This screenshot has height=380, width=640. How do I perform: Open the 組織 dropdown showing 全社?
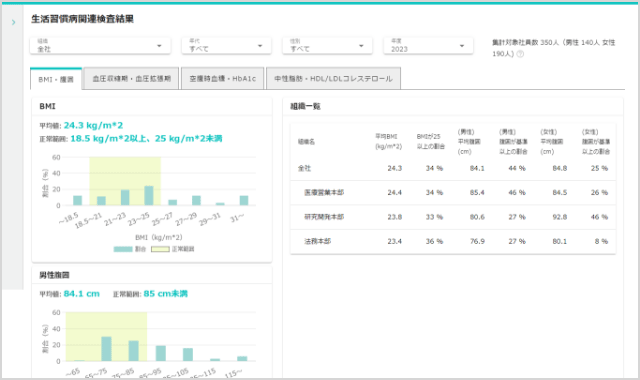pos(100,45)
